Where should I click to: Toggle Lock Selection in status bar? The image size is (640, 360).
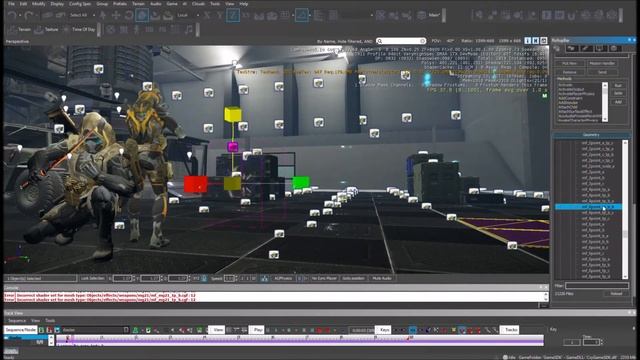[x=93, y=278]
